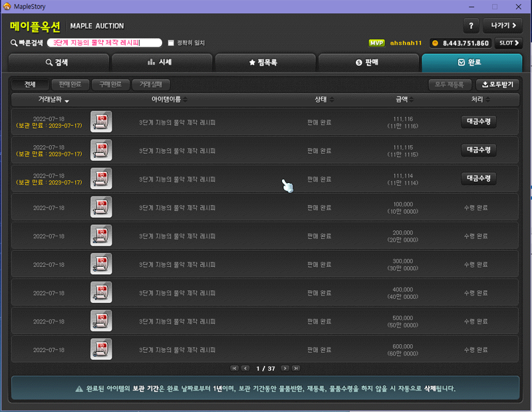Screen dimensions: 532x412
Task: Click the MVP badge icon
Action: pyautogui.click(x=376, y=43)
